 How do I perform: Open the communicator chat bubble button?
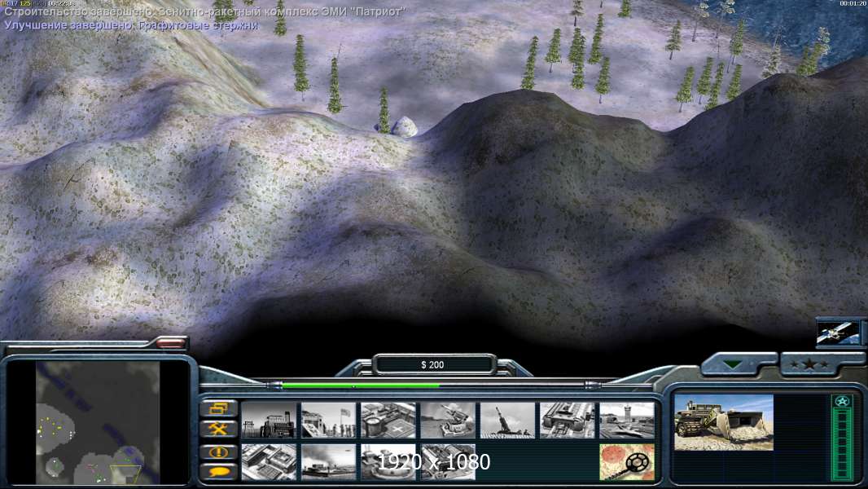tap(219, 472)
